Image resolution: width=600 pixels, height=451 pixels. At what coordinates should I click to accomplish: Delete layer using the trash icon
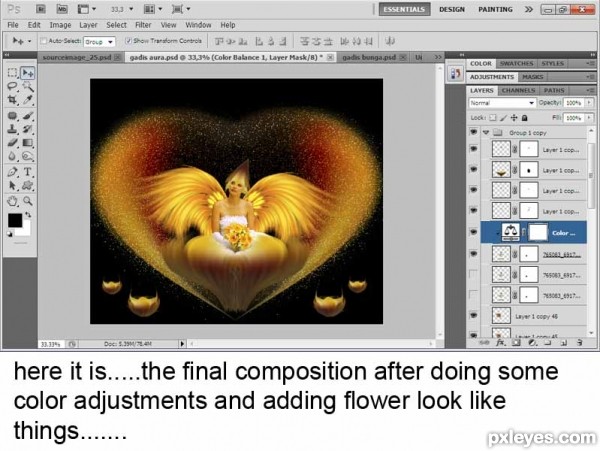coord(579,343)
